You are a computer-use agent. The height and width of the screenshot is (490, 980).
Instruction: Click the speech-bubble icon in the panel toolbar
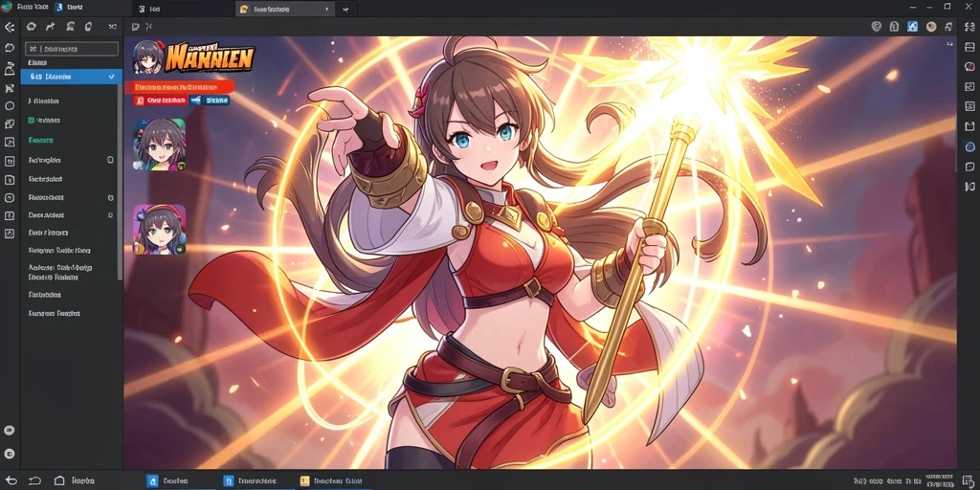[32, 27]
